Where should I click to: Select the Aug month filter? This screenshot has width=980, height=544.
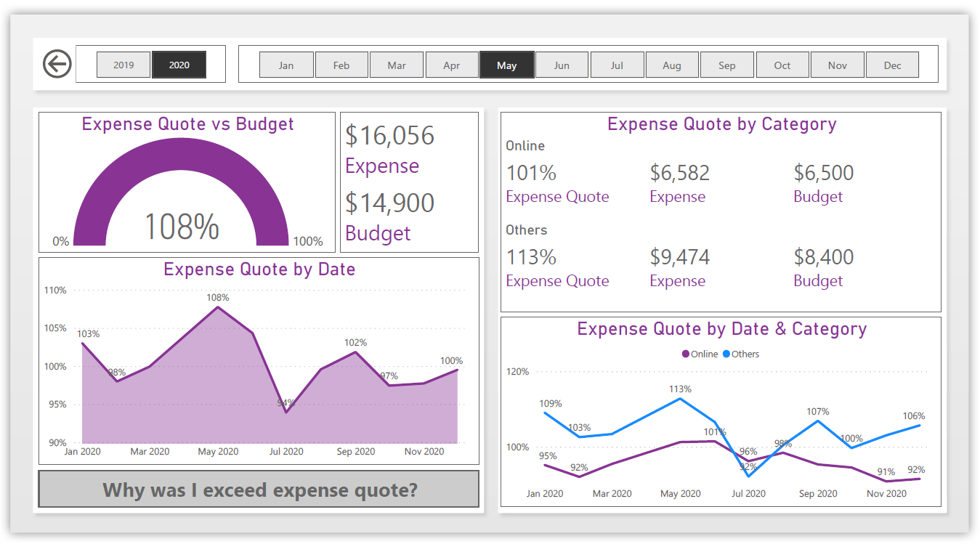pyautogui.click(x=672, y=64)
